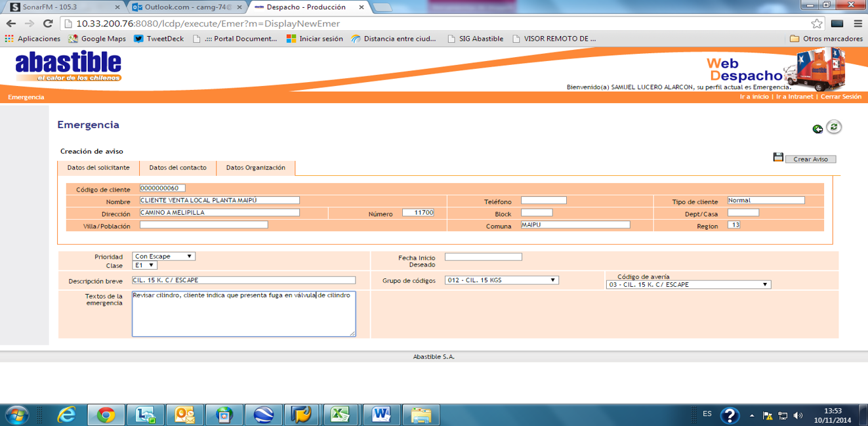Click the Villa/Población input field
The width and height of the screenshot is (868, 426).
coord(204,224)
